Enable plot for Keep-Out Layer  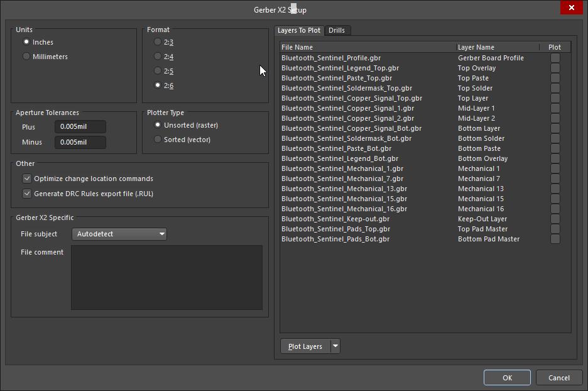click(555, 219)
